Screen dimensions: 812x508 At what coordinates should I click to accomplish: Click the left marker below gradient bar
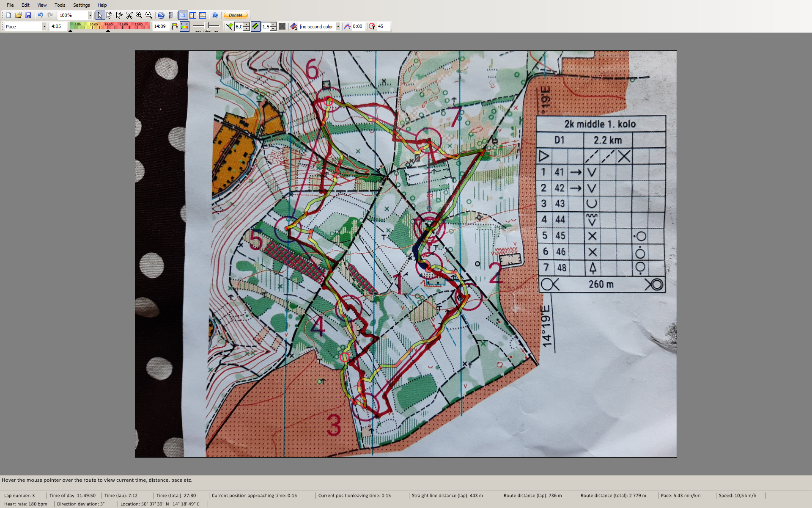coord(71,30)
